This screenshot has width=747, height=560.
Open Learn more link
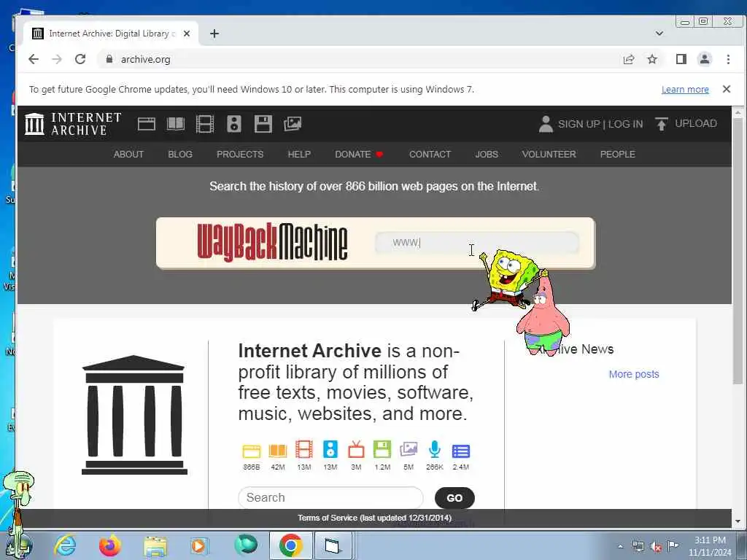click(x=685, y=90)
